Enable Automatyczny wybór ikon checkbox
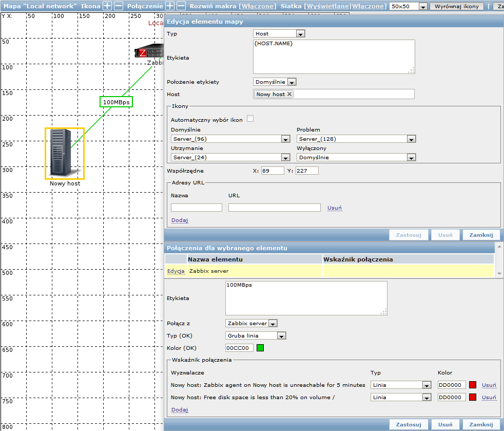This screenshot has width=504, height=431. pyautogui.click(x=250, y=119)
